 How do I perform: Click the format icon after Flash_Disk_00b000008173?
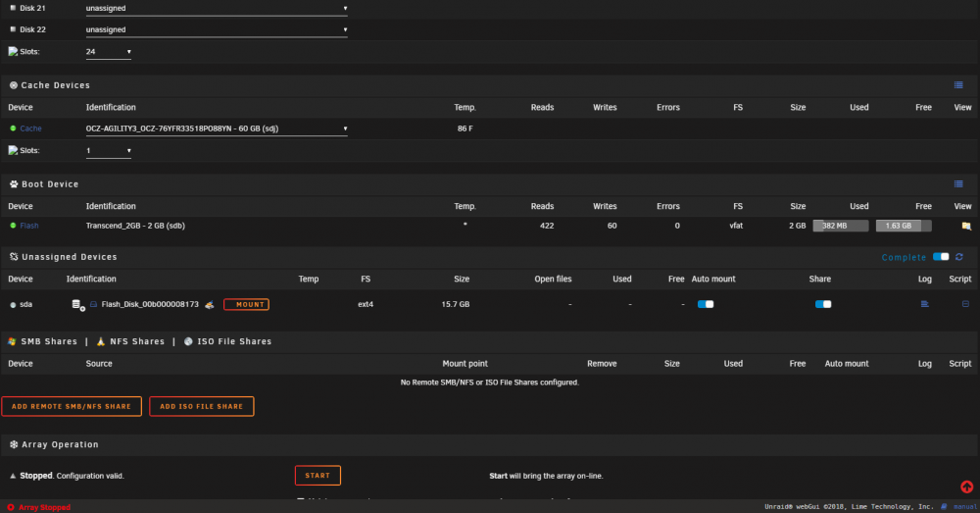(210, 305)
